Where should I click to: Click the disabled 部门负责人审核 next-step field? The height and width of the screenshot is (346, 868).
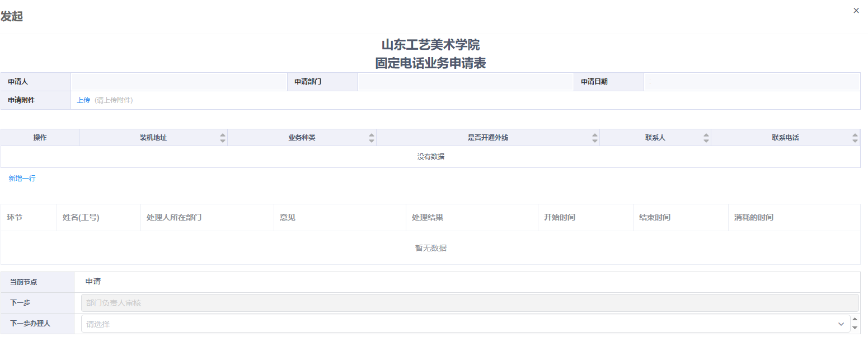470,303
